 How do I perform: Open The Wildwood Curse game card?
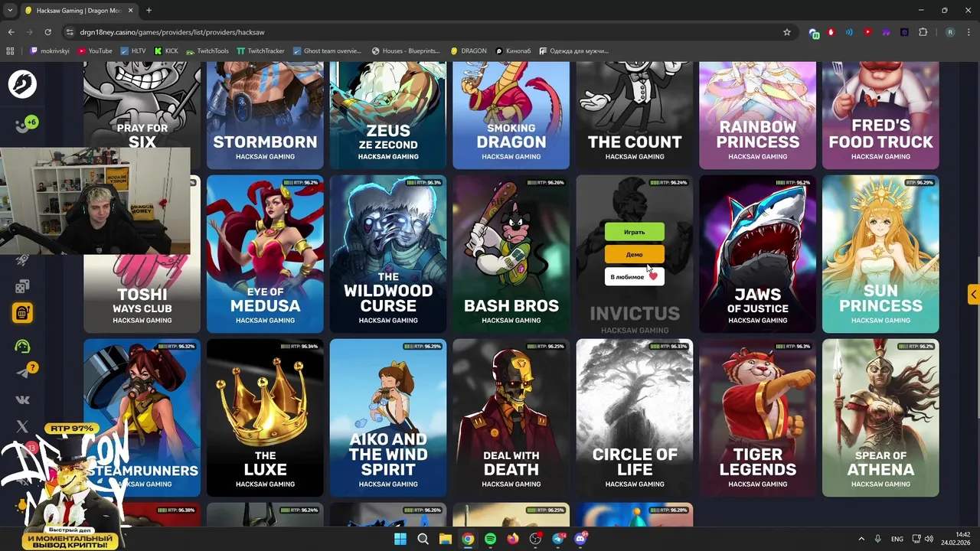388,254
